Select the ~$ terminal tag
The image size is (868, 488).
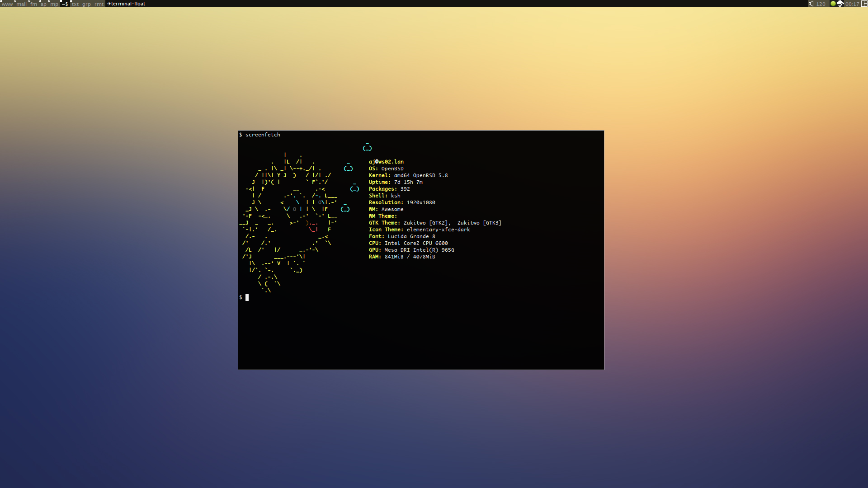click(x=65, y=4)
